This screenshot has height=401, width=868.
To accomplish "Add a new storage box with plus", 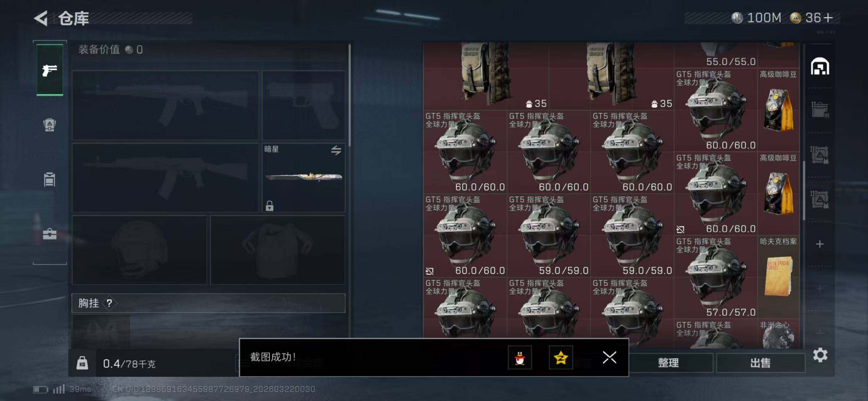I will [x=820, y=244].
